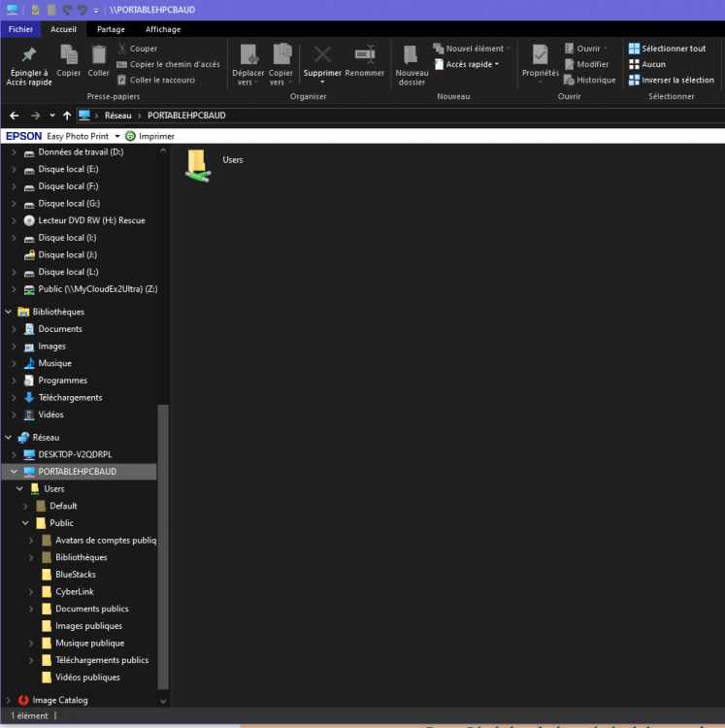Open the Nouvel élément dropdown
The image size is (725, 728).
click(471, 49)
